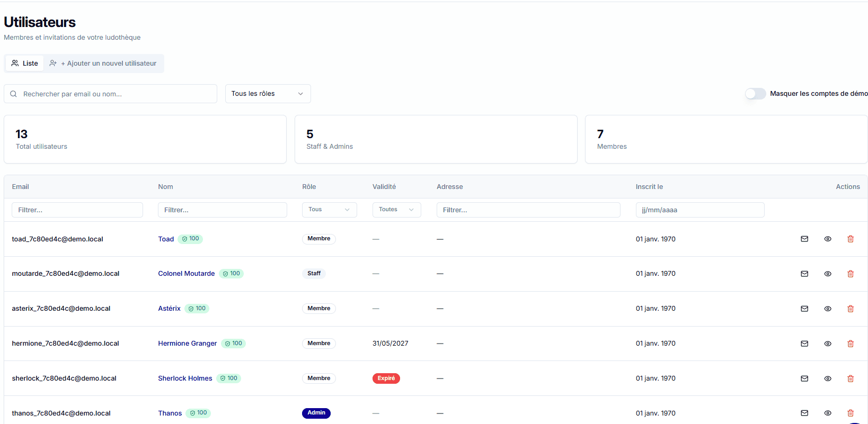Click the Inscrit le column header
Image resolution: width=868 pixels, height=424 pixels.
(649, 187)
